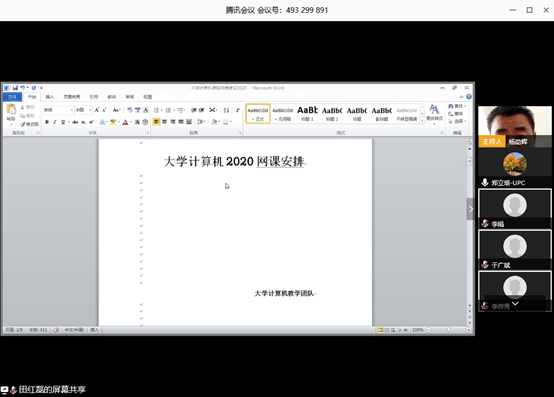
Task: Toggle Show/Hide paragraph marks
Action: 238,110
